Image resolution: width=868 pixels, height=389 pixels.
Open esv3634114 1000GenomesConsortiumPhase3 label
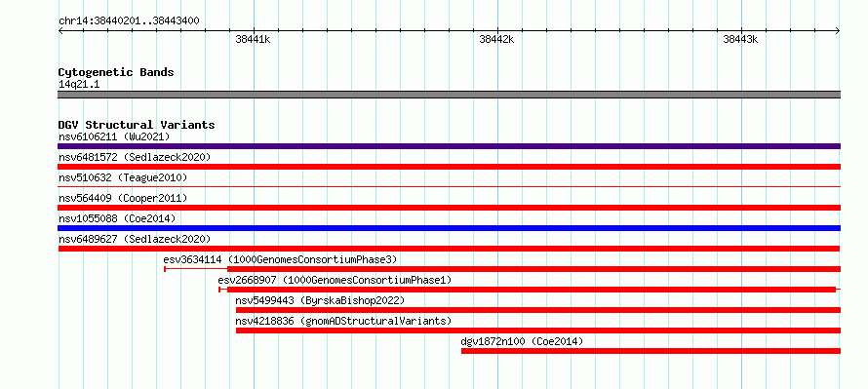coord(280,259)
